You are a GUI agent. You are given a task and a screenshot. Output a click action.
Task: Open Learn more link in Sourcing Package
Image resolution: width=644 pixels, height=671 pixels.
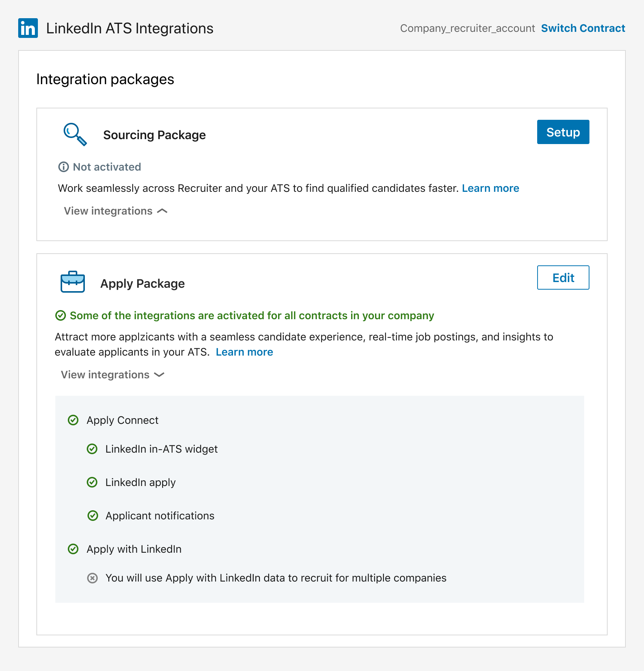[x=491, y=188]
